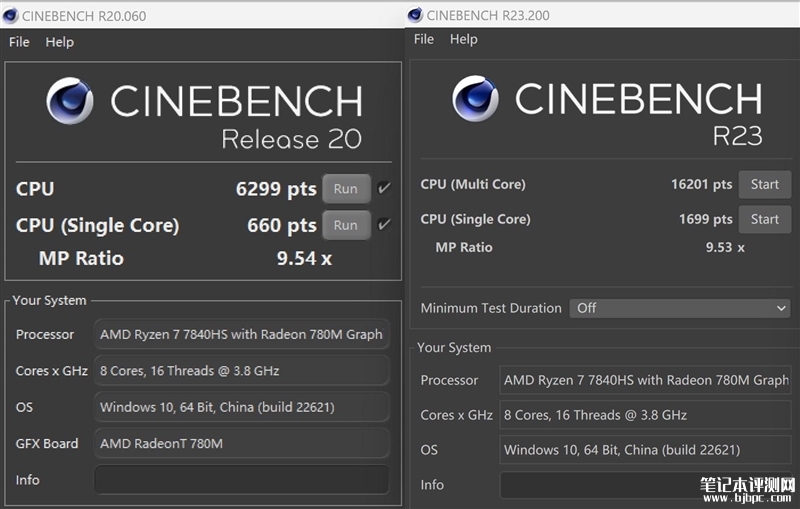
Task: Click R23 Processor field AMD Ryzen 7
Action: [645, 380]
